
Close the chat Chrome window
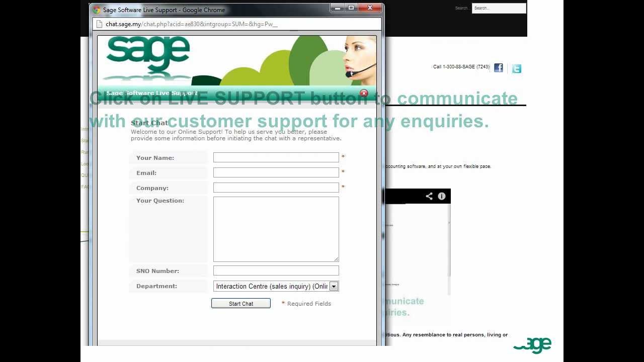click(x=370, y=8)
